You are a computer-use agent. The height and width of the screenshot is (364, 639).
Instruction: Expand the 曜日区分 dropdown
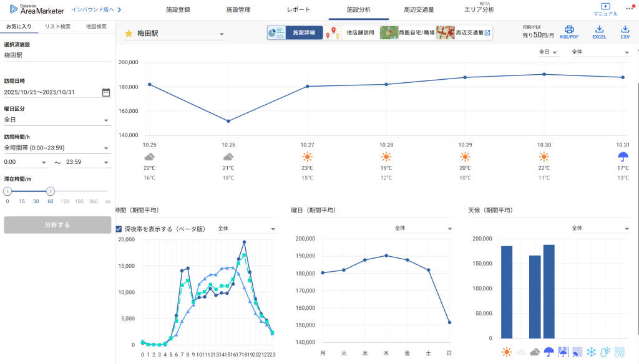tap(106, 120)
